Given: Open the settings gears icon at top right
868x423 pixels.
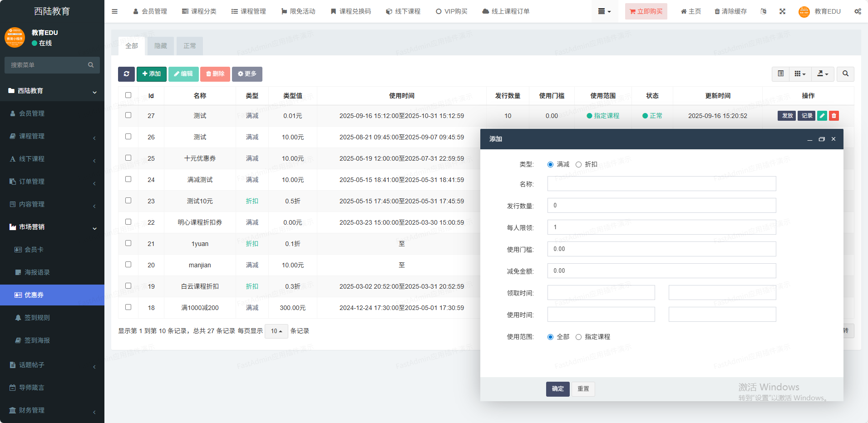Looking at the screenshot, I should tap(858, 11).
